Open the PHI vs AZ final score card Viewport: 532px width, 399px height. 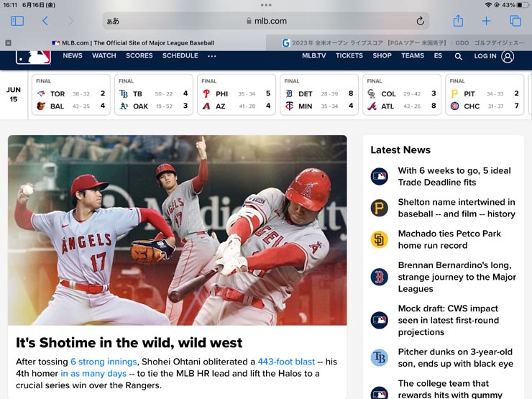(x=237, y=95)
